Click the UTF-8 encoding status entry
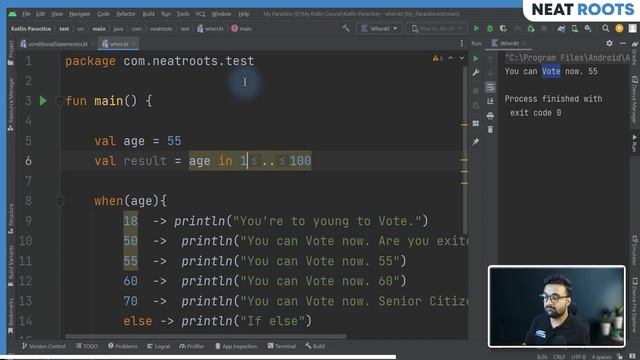 pos(578,357)
